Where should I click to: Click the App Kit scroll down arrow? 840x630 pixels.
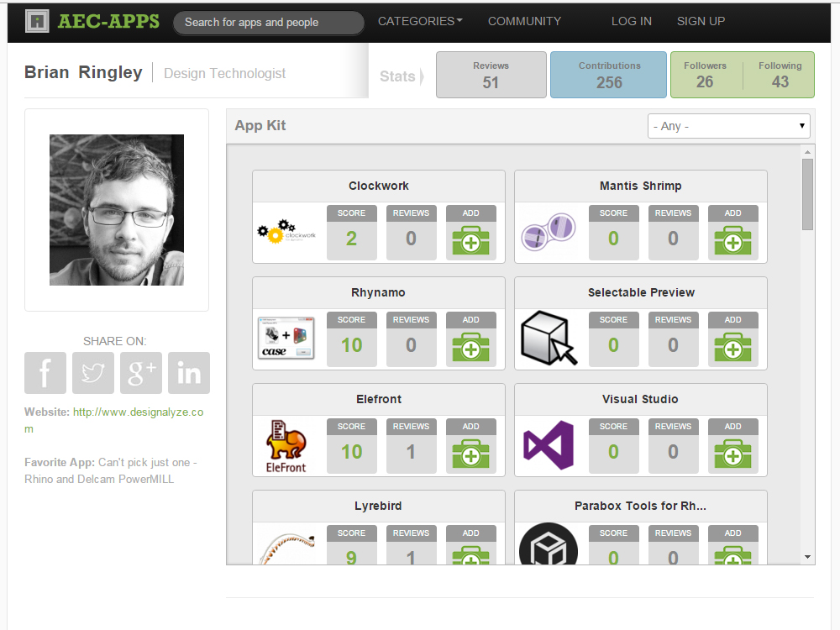click(x=807, y=557)
